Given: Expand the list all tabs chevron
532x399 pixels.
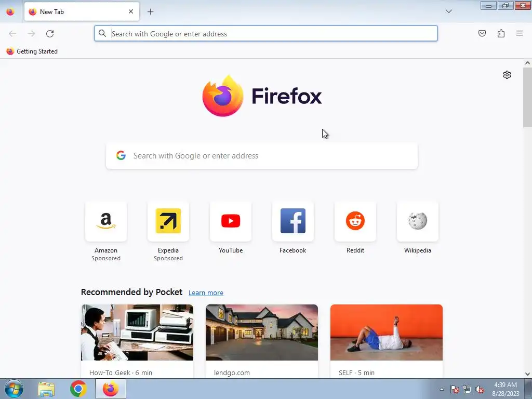Looking at the screenshot, I should [x=448, y=11].
